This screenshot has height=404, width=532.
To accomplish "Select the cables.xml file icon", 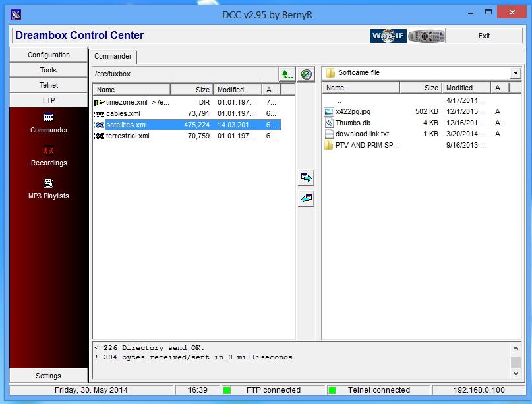I will tap(99, 113).
